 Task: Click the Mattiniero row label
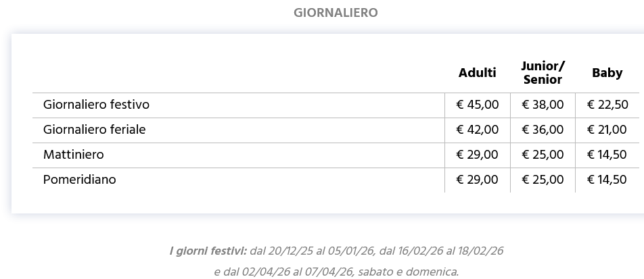point(73,155)
